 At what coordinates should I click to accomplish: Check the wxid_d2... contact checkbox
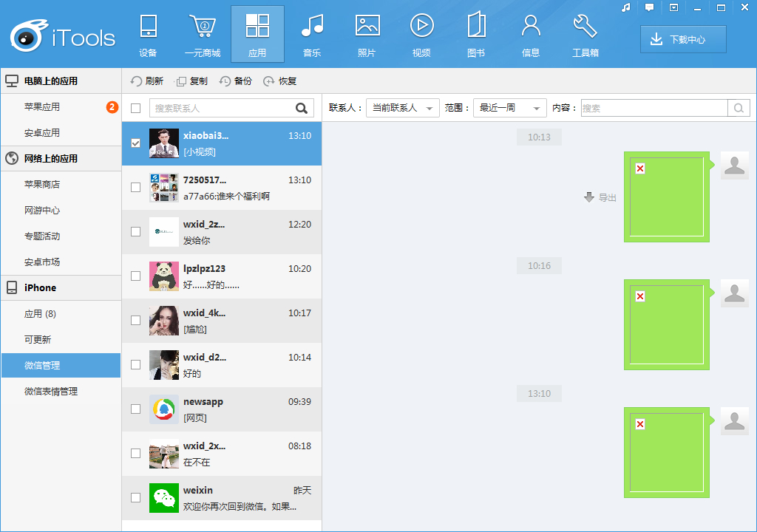(136, 364)
